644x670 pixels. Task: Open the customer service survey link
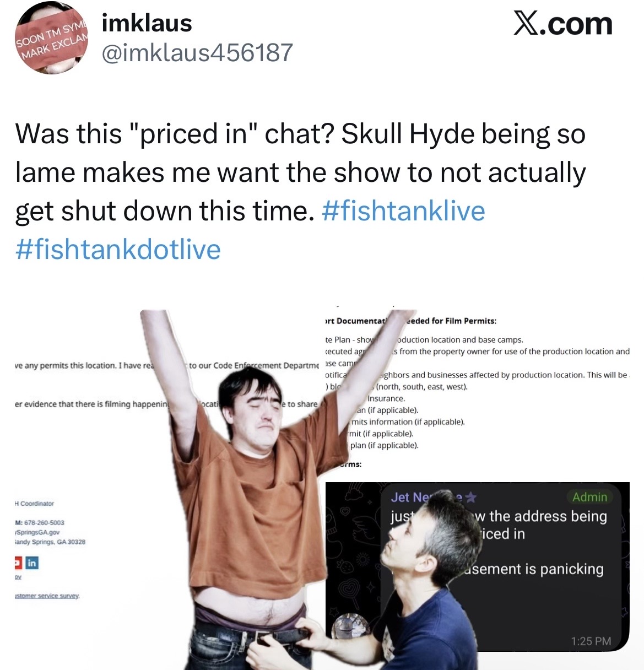(x=47, y=596)
